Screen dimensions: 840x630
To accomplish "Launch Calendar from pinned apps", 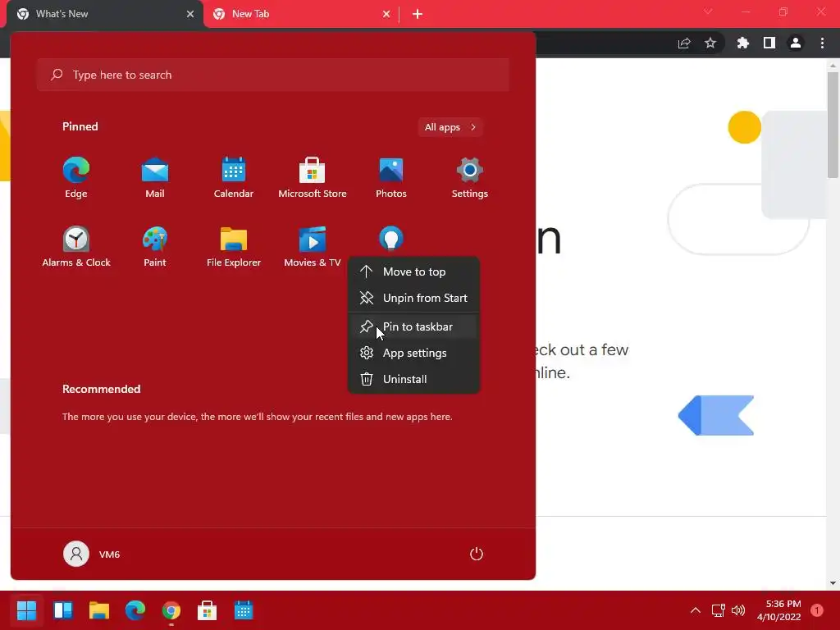I will click(x=234, y=178).
